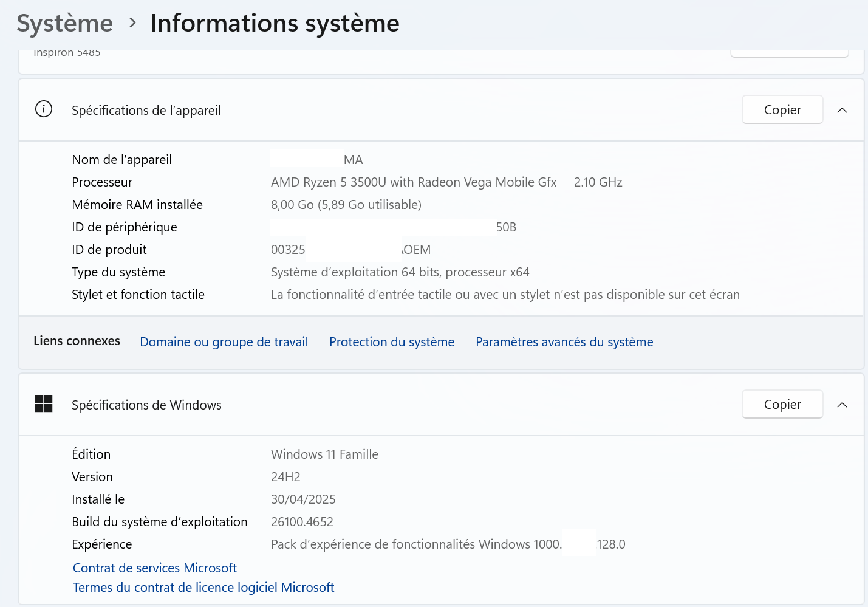Click the Spécifications de l'appareil heading
Viewport: 868px width, 607px height.
(146, 111)
